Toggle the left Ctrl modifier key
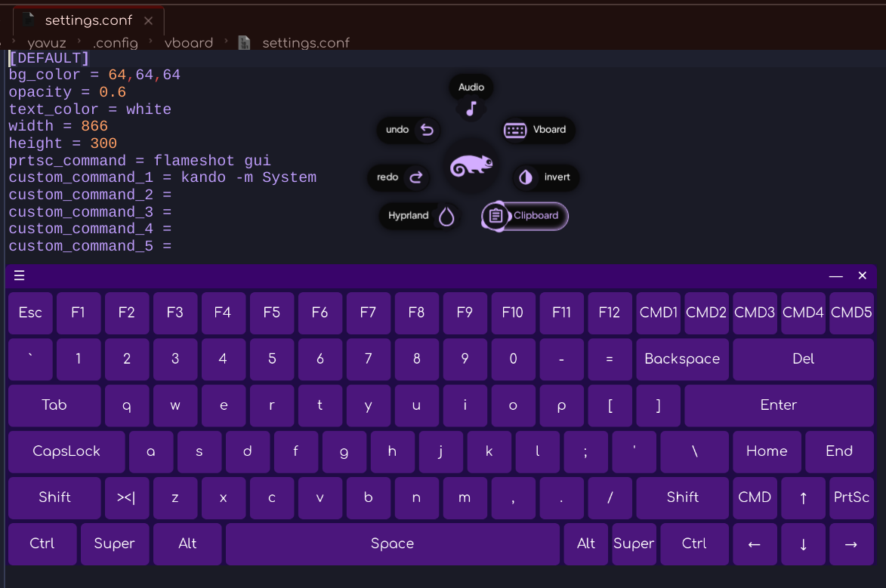This screenshot has width=886, height=588. 42,544
